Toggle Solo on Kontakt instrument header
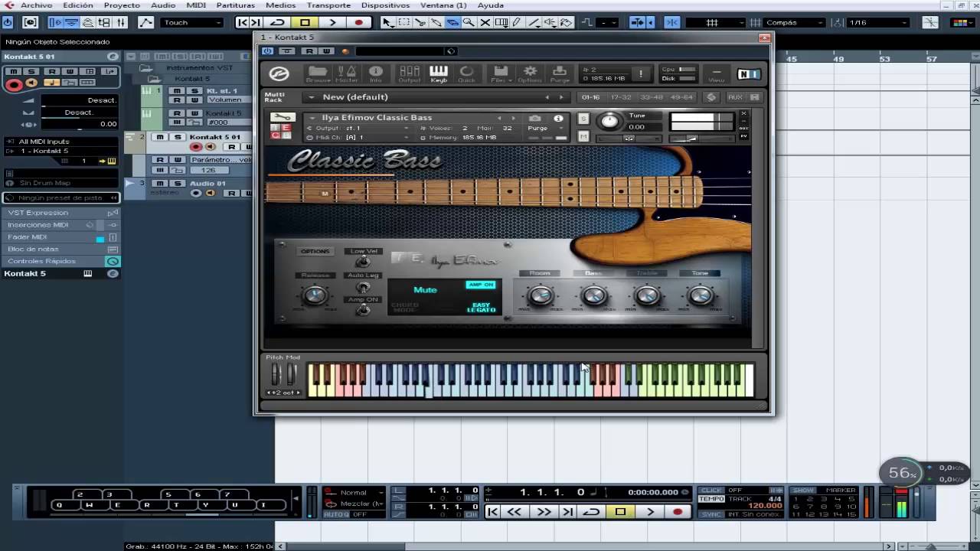This screenshot has width=980, height=551. tap(583, 119)
